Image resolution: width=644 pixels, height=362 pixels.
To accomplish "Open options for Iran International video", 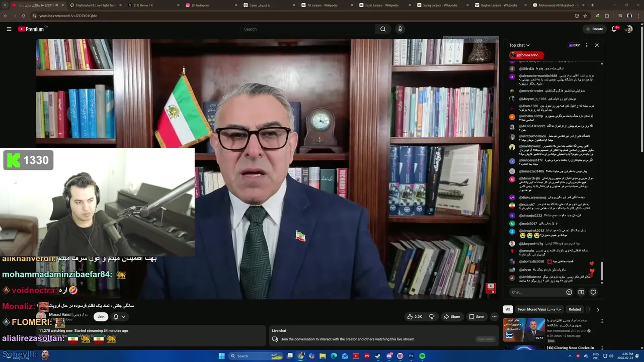I will coord(602,321).
